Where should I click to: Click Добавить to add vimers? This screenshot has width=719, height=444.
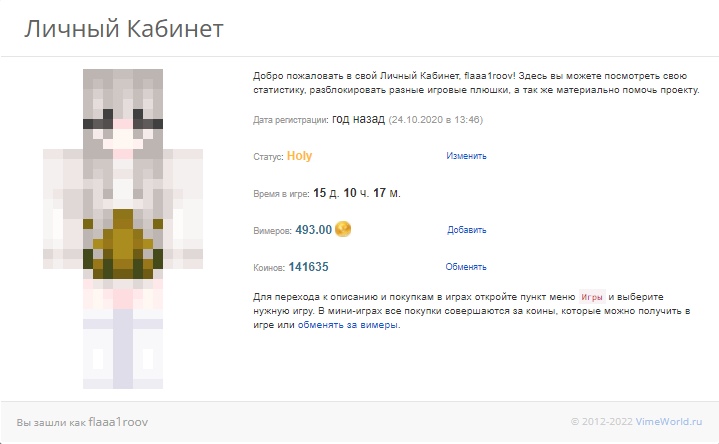point(467,230)
